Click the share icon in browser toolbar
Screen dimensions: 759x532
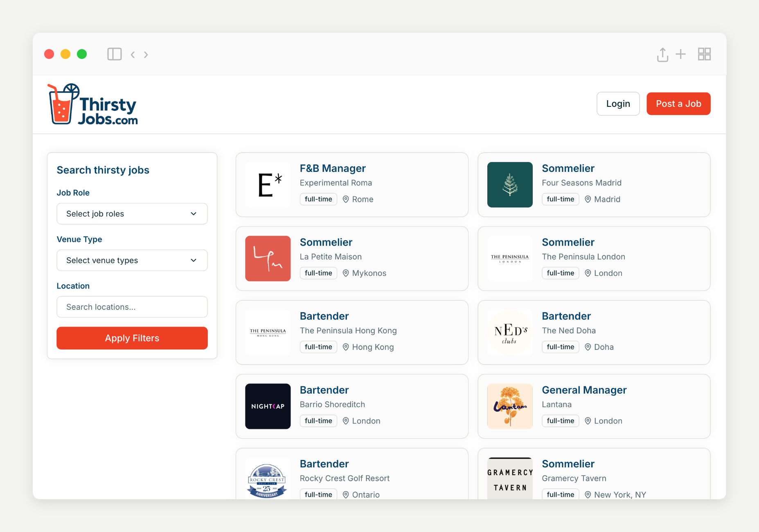662,54
